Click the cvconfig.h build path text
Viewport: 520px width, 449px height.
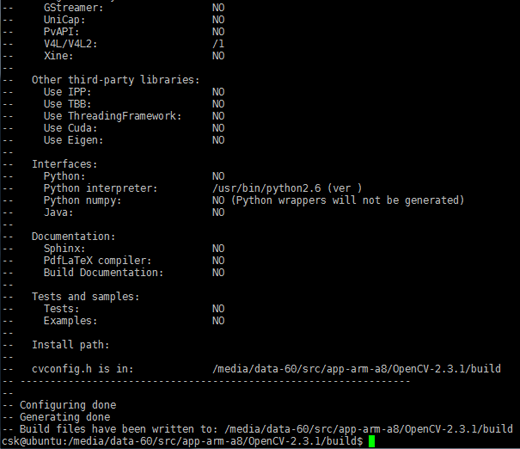(x=357, y=369)
